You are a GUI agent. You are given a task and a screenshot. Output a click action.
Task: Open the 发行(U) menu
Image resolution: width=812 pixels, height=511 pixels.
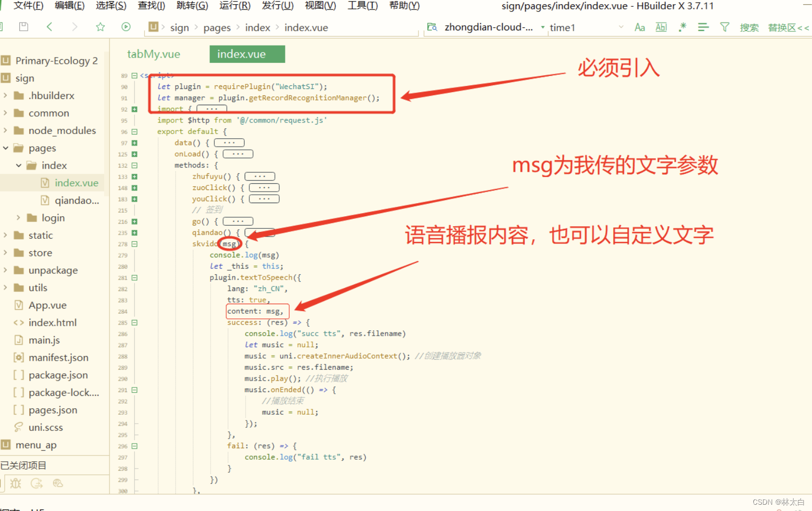(x=278, y=6)
